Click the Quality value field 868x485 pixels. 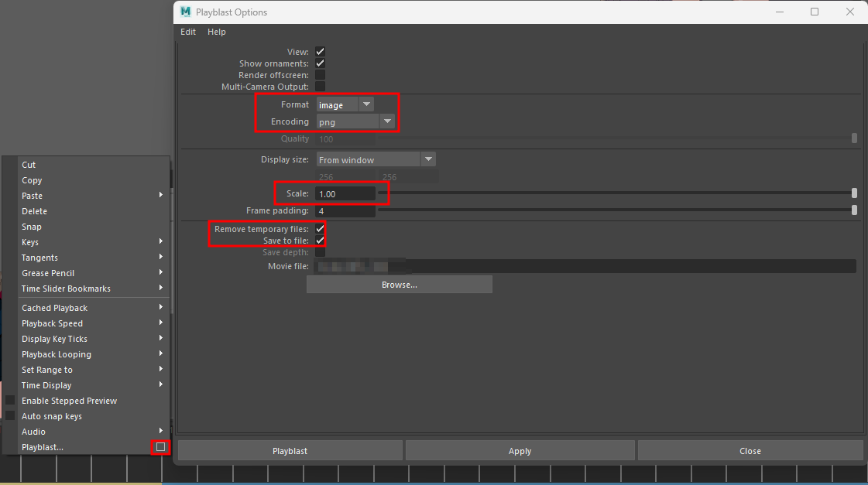[x=345, y=138]
